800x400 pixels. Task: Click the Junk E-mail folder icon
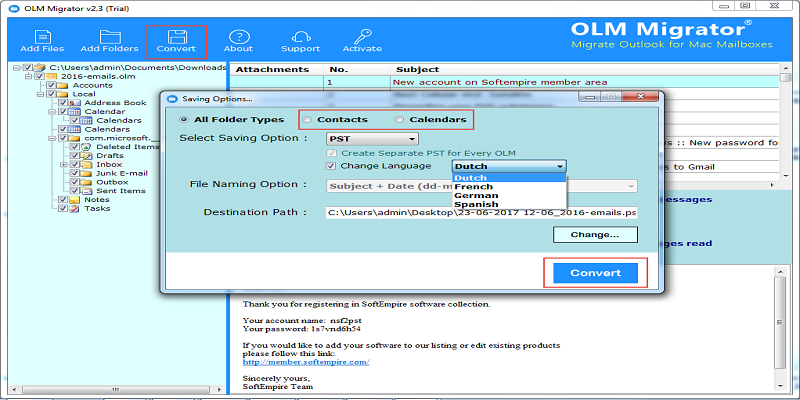[87, 173]
